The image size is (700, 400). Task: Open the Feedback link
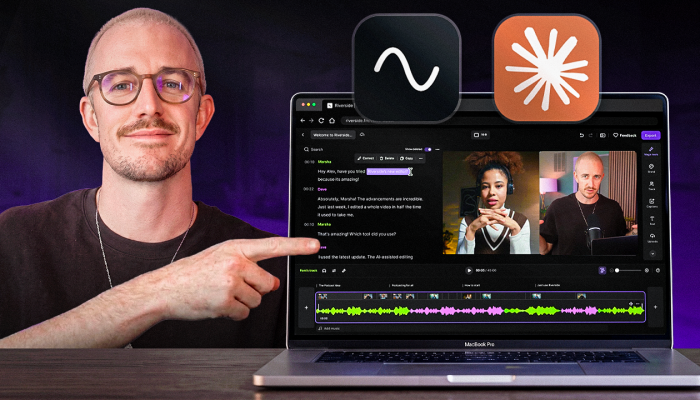click(x=625, y=135)
